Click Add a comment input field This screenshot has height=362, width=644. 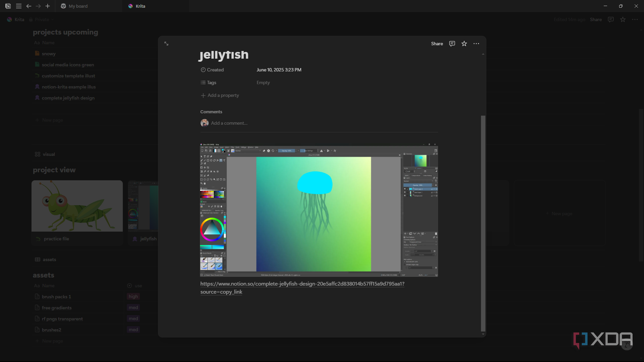229,123
